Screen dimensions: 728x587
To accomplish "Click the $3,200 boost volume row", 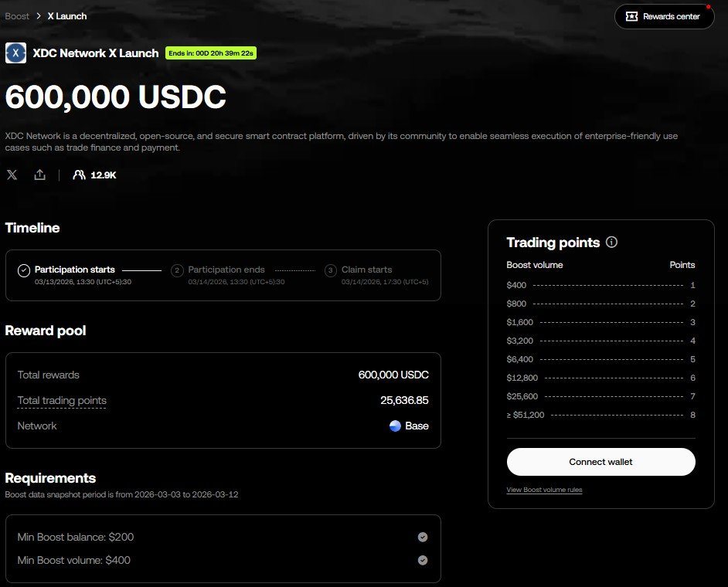I will pos(600,341).
